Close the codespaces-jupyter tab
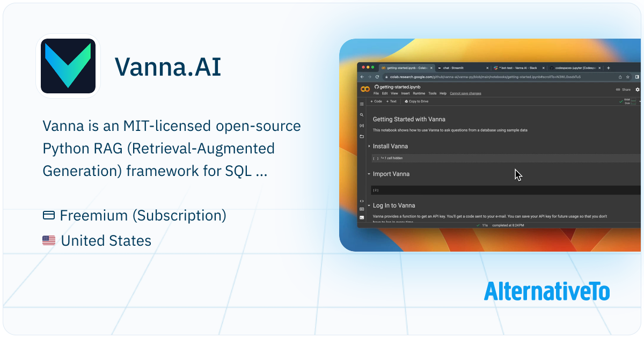The width and height of the screenshot is (644, 338). [599, 68]
